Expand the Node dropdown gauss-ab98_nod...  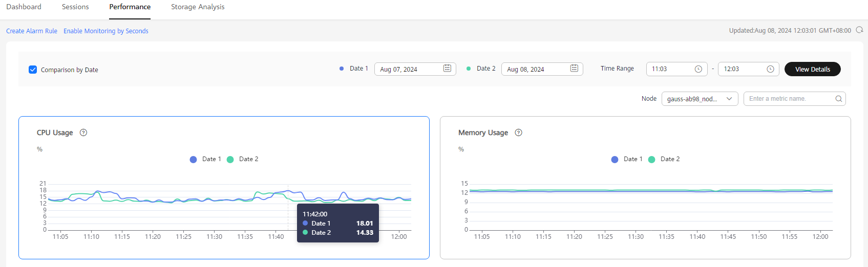[700, 99]
